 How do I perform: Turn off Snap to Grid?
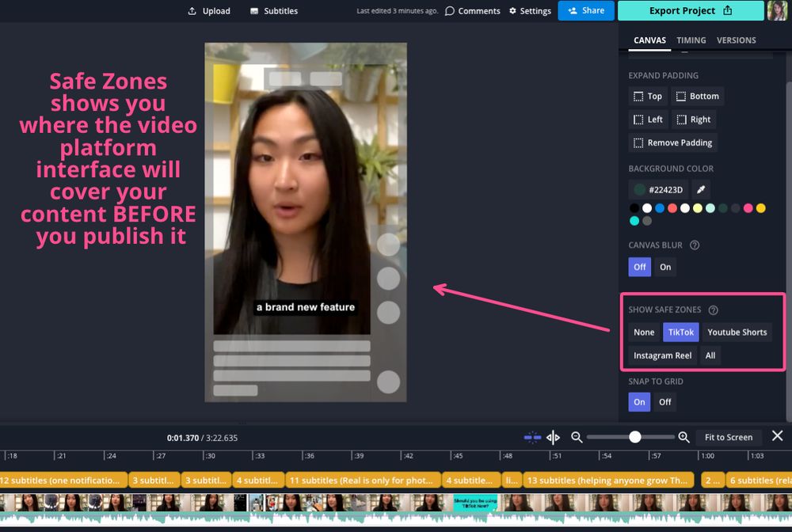[x=664, y=401]
